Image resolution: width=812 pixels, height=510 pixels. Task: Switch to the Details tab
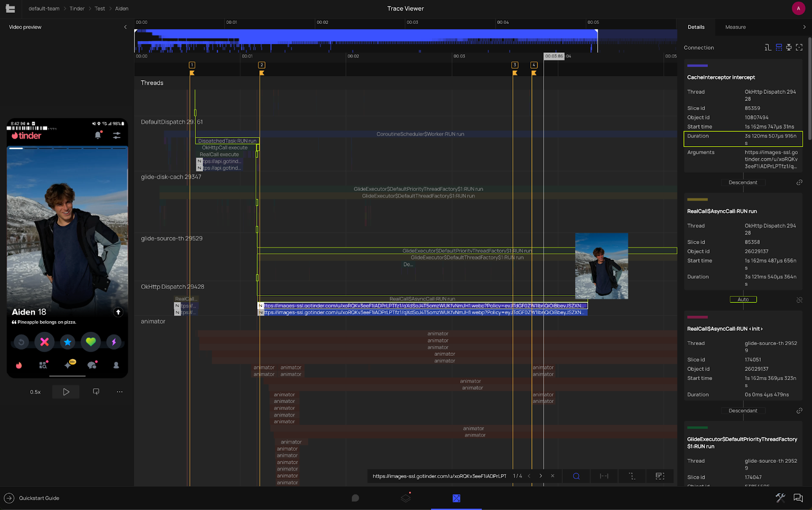696,27
